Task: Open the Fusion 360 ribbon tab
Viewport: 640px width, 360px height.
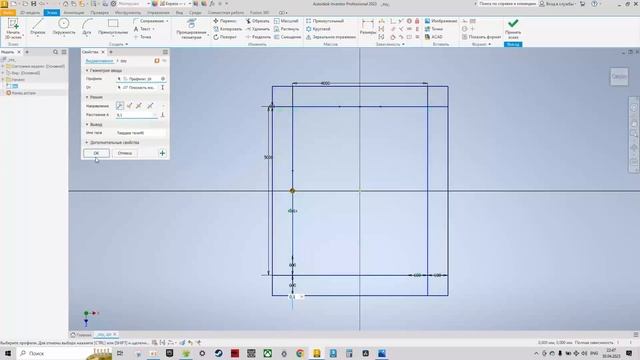Action: tap(259, 13)
